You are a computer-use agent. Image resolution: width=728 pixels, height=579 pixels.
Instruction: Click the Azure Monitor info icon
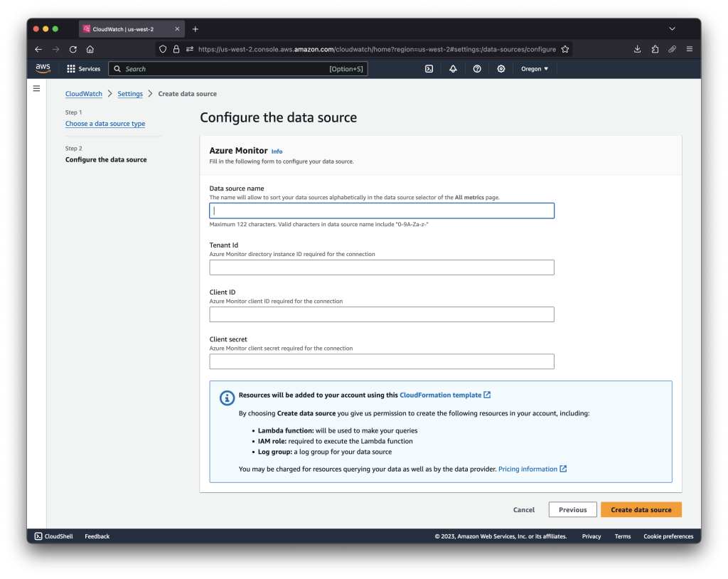point(277,151)
